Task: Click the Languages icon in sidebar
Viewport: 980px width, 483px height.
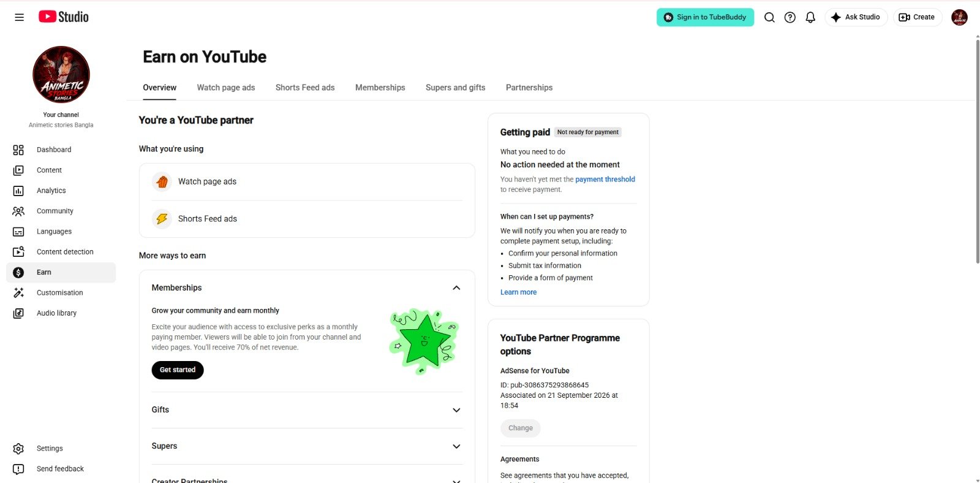Action: click(x=18, y=232)
